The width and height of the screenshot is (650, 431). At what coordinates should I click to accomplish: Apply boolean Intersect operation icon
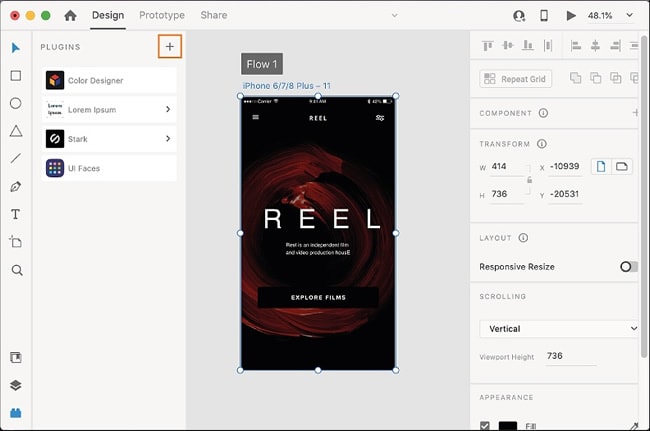(616, 78)
